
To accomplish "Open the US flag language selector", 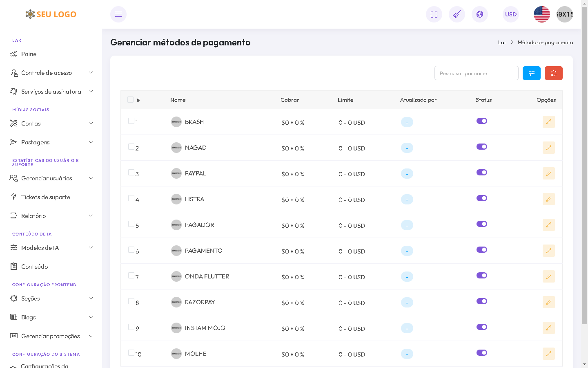I will [x=541, y=14].
